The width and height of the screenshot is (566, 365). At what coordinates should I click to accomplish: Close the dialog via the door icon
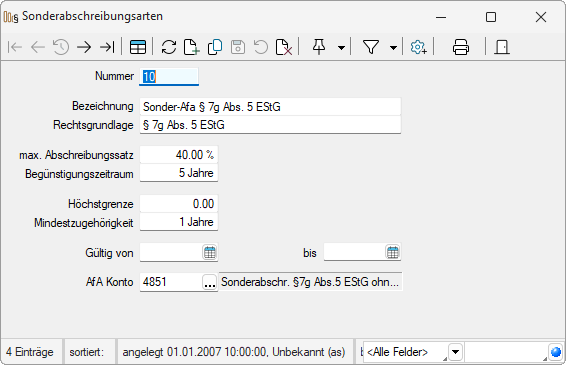click(502, 47)
